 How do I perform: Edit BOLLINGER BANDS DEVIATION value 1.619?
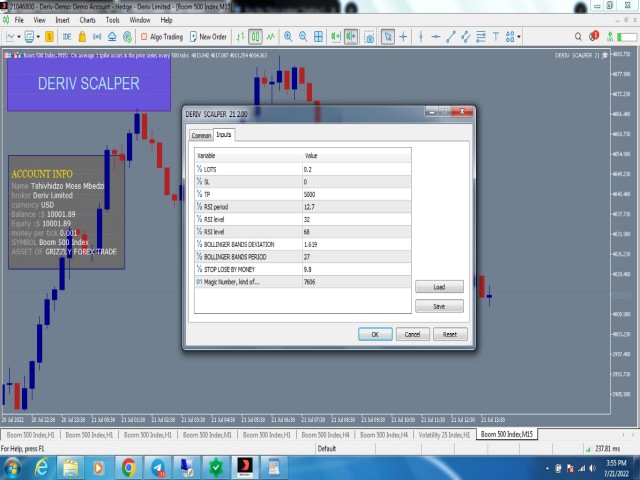[356, 244]
